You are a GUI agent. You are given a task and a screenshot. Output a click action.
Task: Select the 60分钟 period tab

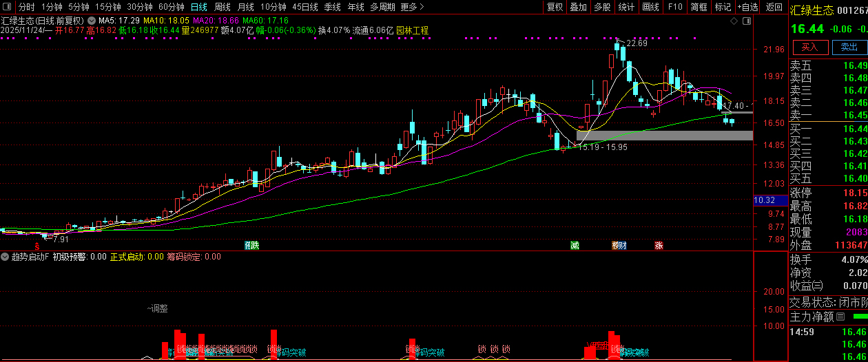pyautogui.click(x=171, y=7)
